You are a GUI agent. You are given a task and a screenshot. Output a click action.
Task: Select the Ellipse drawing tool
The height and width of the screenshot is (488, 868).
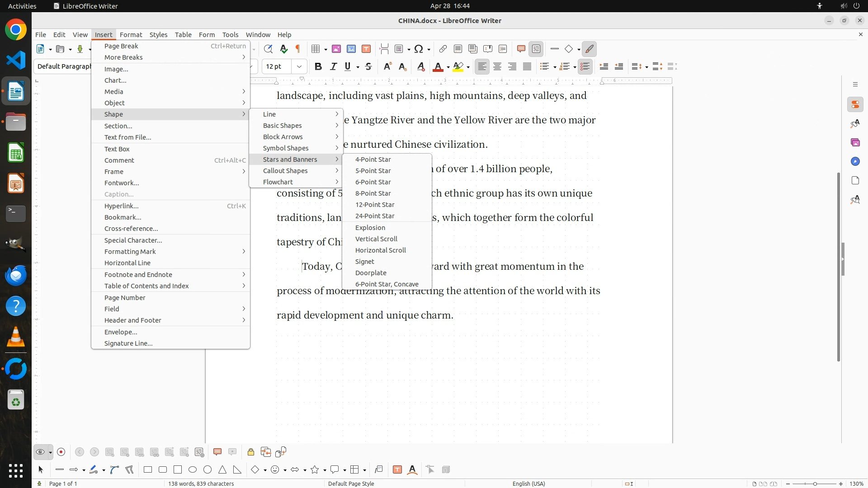click(x=193, y=470)
